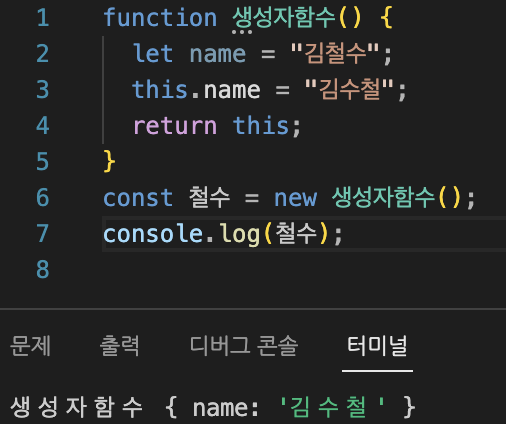This screenshot has width=506, height=424.
Task: Click the string "김수철" on line 3
Action: (350, 90)
